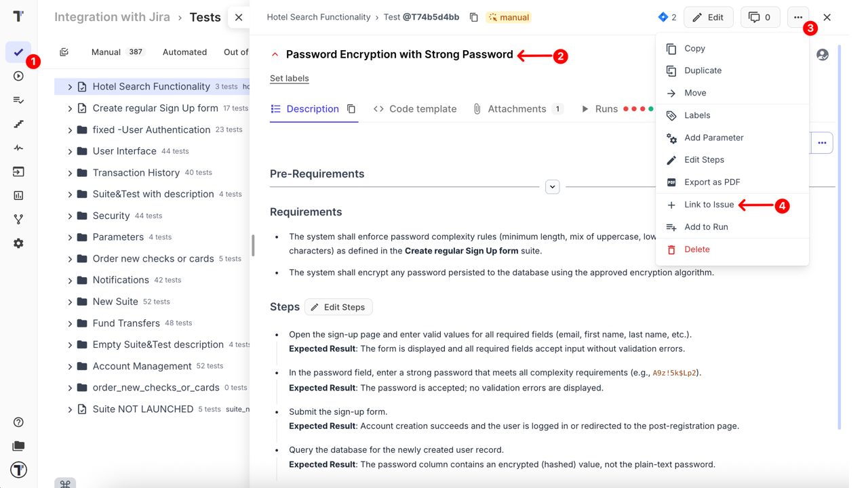The width and height of the screenshot is (868, 488).
Task: Open the Analytics chart icon in sidebar
Action: click(x=18, y=195)
